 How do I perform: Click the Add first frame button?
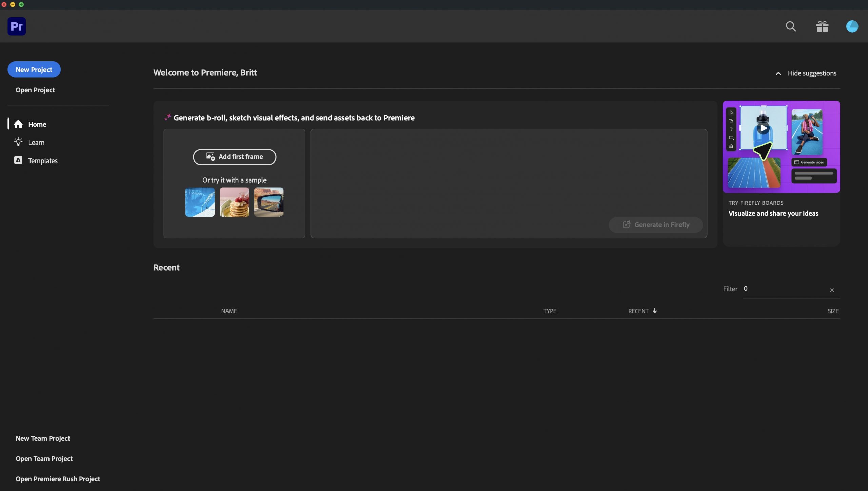(235, 157)
